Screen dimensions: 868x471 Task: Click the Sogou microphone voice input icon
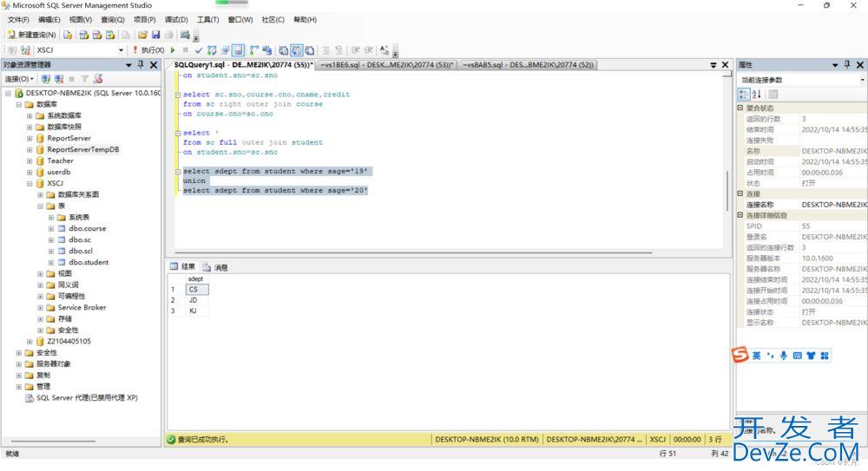coord(783,356)
